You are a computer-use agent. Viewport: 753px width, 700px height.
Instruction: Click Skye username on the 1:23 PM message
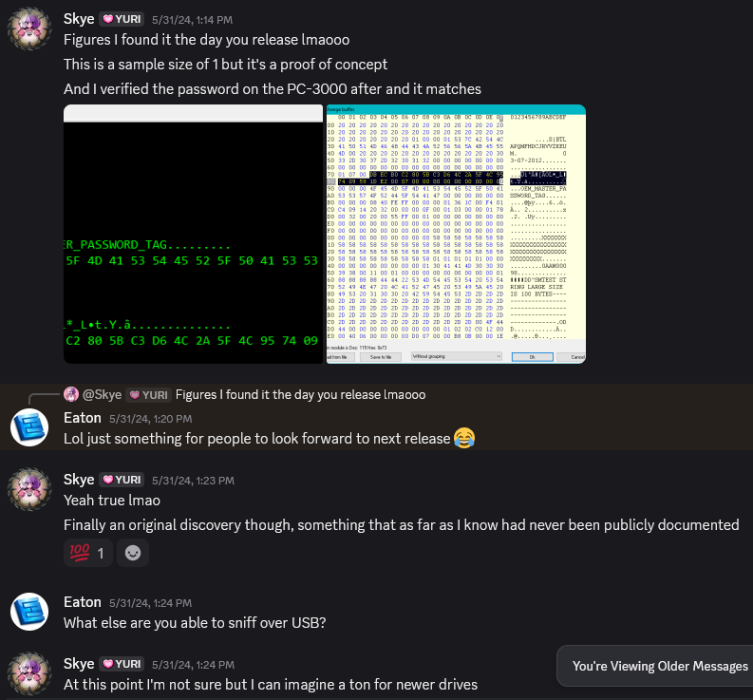coord(79,480)
